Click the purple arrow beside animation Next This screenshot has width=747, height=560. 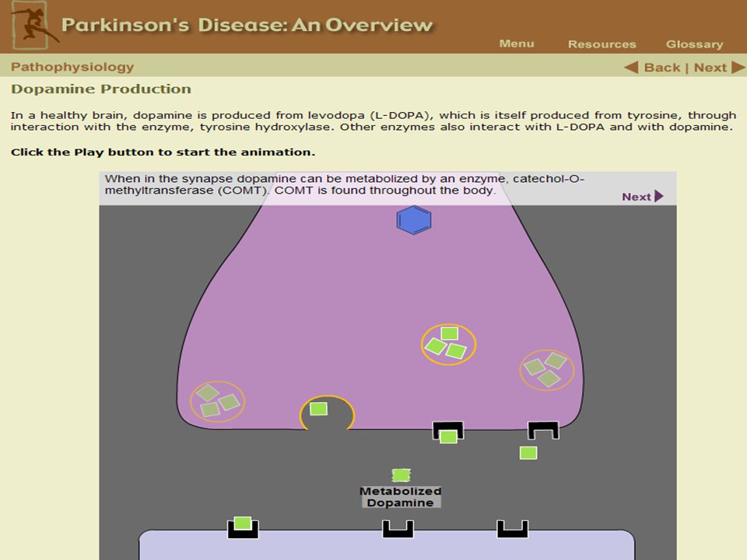659,196
